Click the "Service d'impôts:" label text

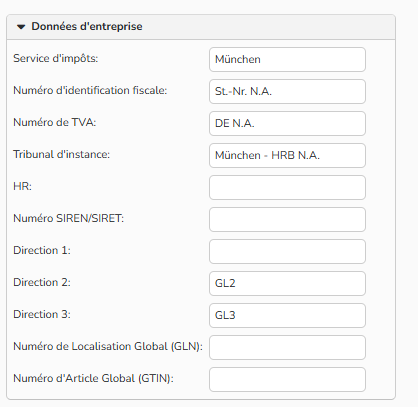coord(56,58)
